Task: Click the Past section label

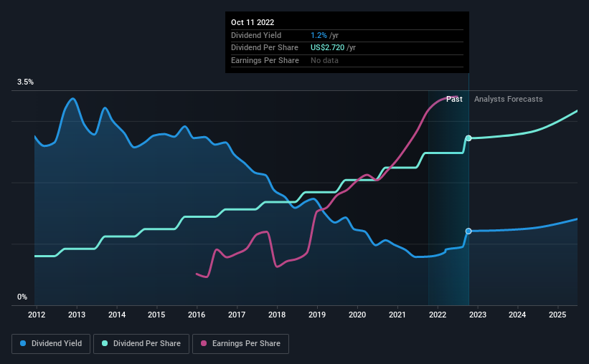Action: pos(454,99)
